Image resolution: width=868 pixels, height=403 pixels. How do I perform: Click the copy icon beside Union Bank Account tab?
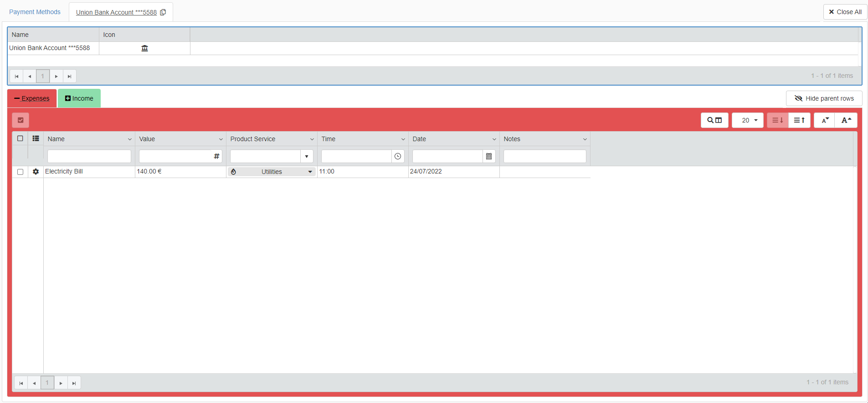coord(163,12)
